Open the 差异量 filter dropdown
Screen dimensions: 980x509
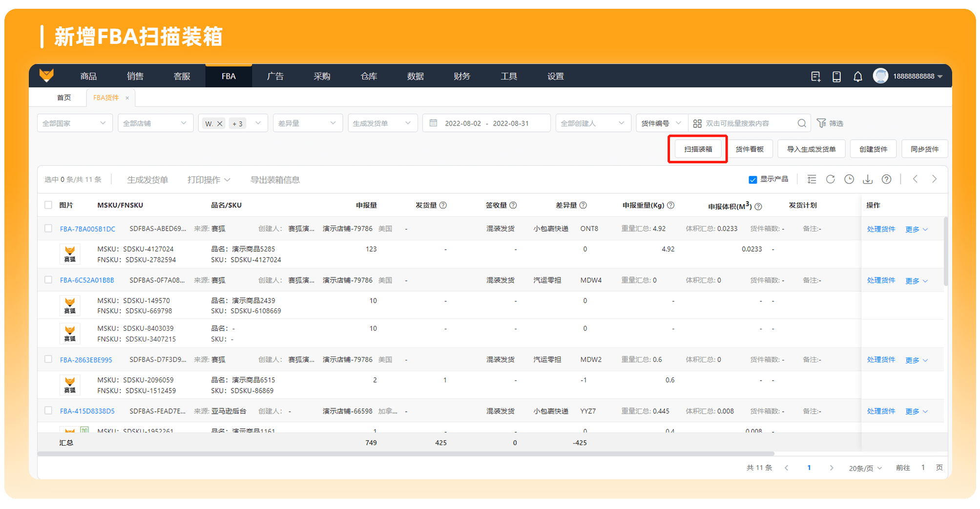tap(308, 123)
